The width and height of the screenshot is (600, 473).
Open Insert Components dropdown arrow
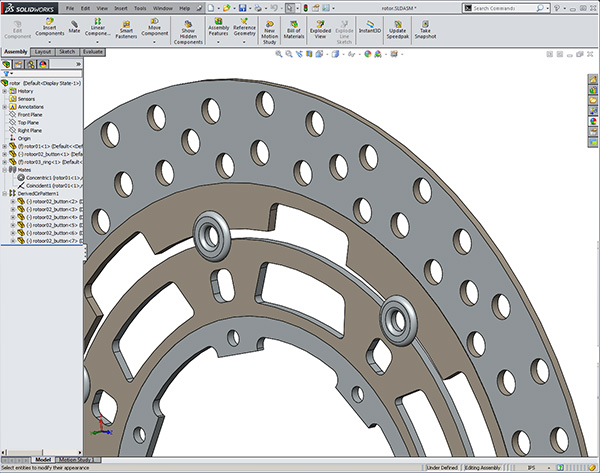pyautogui.click(x=50, y=42)
